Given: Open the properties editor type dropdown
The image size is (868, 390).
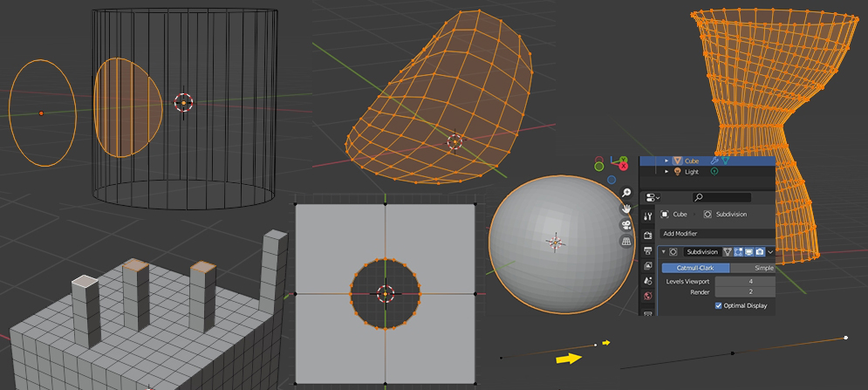Looking at the screenshot, I should (x=653, y=197).
